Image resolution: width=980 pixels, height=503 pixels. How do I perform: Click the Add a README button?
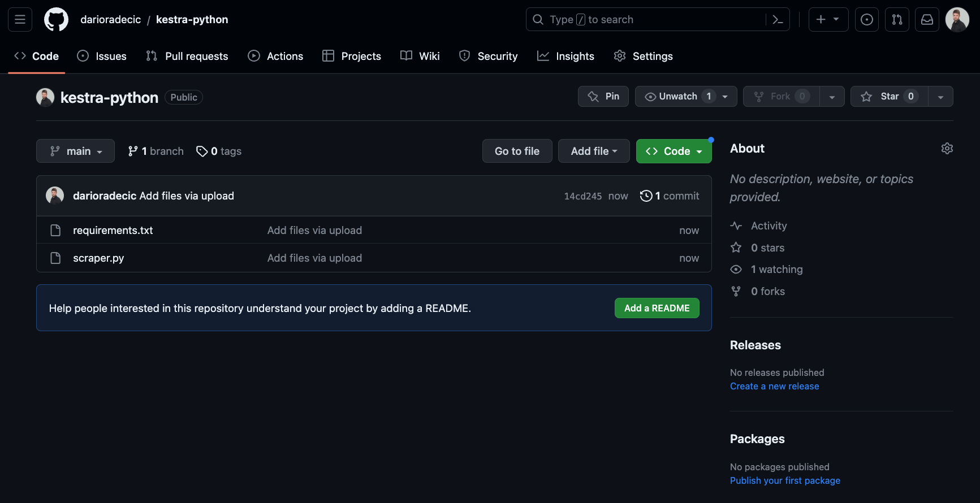click(x=657, y=308)
